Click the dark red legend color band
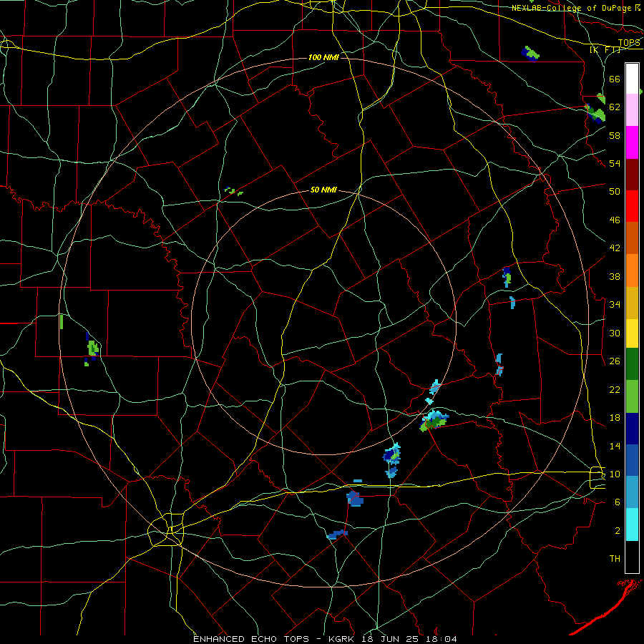The height and width of the screenshot is (644, 644). (632, 174)
